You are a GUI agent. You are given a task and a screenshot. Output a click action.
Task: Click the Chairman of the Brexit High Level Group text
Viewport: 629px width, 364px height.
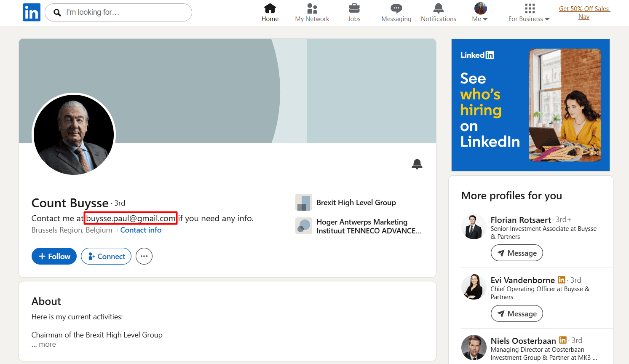point(97,335)
